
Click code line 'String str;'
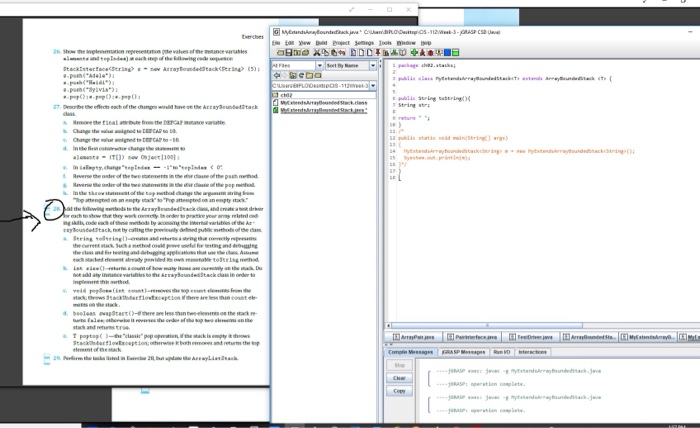point(414,105)
